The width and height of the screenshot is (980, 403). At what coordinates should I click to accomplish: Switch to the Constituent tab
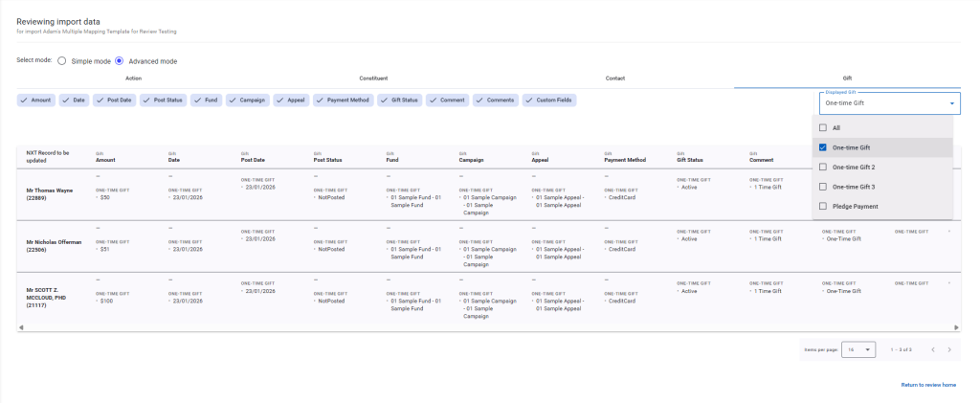[x=373, y=78]
